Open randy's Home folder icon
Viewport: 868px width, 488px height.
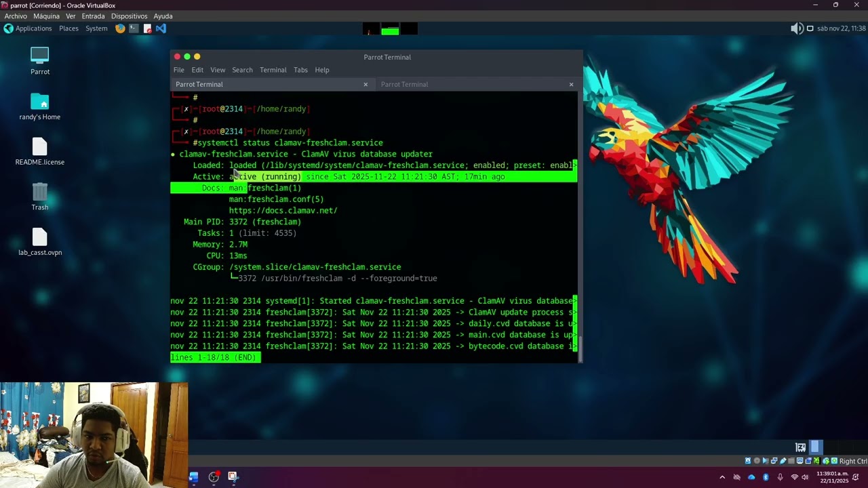coord(40,106)
